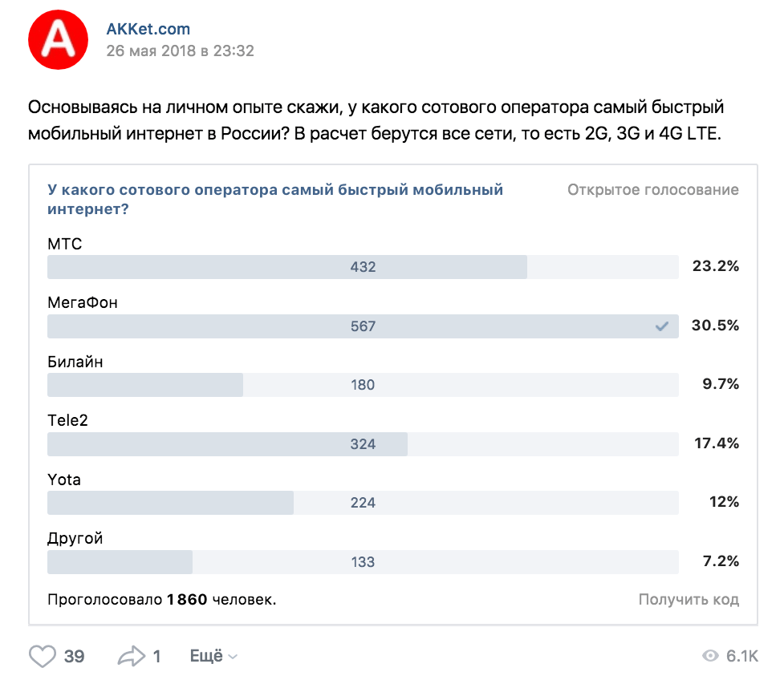The width and height of the screenshot is (784, 680).
Task: Click Получить код link
Action: (691, 598)
